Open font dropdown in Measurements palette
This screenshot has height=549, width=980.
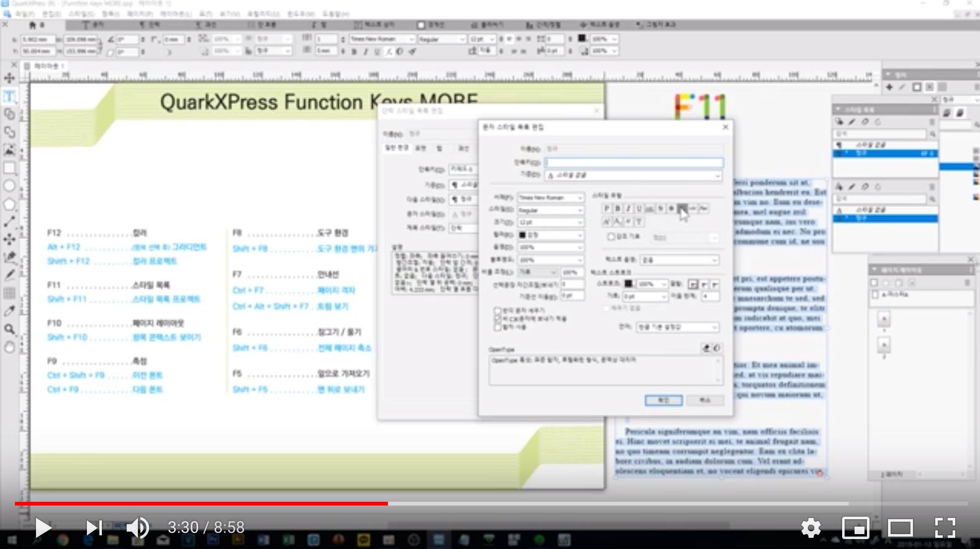coord(381,39)
